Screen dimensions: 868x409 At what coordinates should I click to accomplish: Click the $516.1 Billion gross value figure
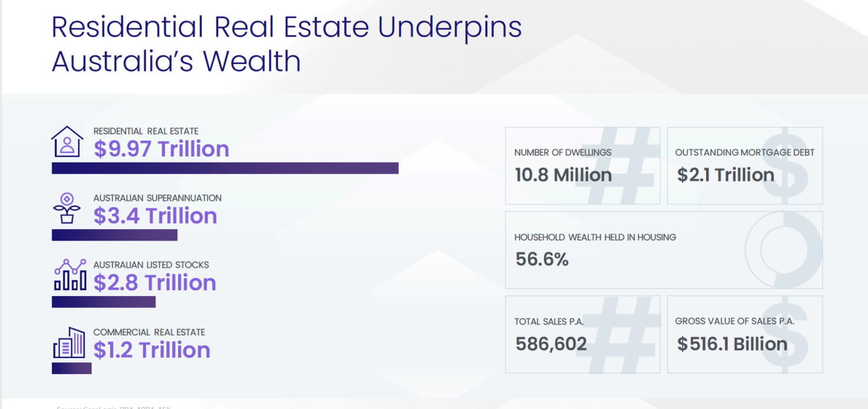[733, 344]
